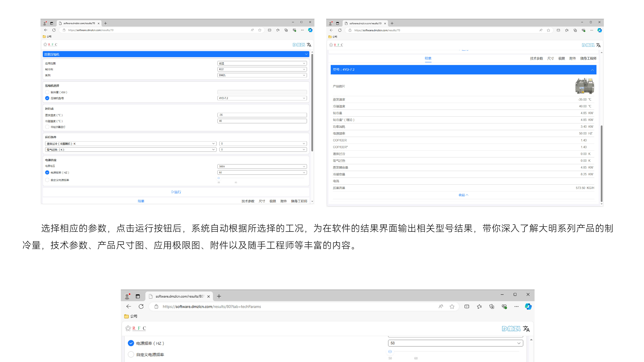
Task: Open 吸气过热 (K) condition type dropdown
Action: (131, 150)
